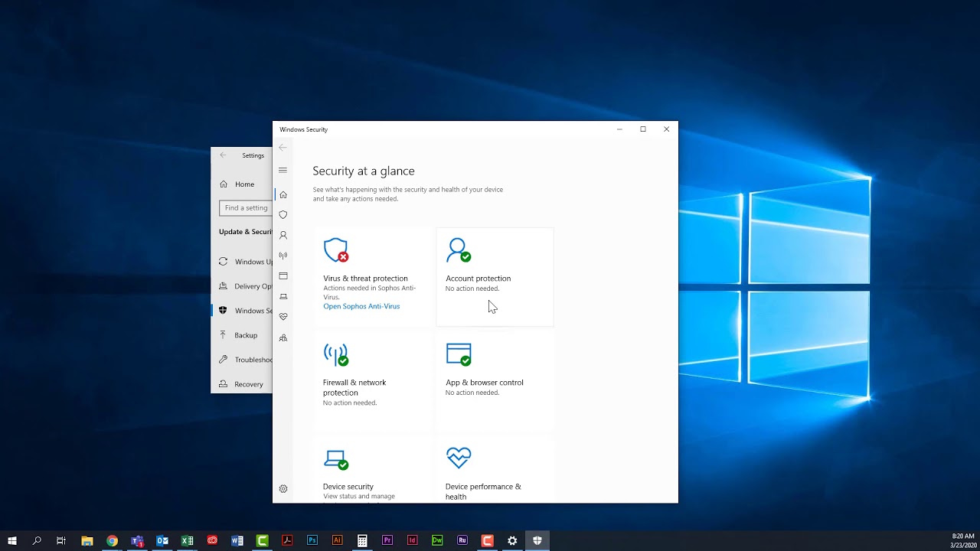Open Illustrator from taskbar
Viewport: 980px width, 551px height.
338,540
